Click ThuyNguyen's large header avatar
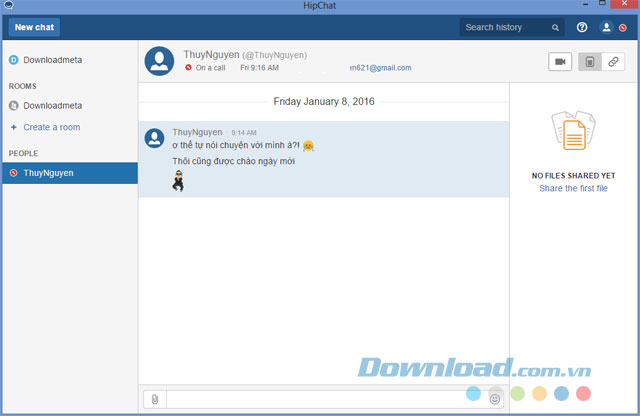Screen dimensions: 640x416 pos(159,61)
